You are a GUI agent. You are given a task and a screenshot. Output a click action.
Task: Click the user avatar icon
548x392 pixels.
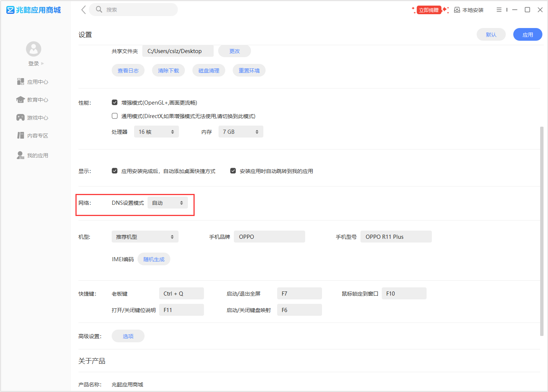pyautogui.click(x=34, y=49)
